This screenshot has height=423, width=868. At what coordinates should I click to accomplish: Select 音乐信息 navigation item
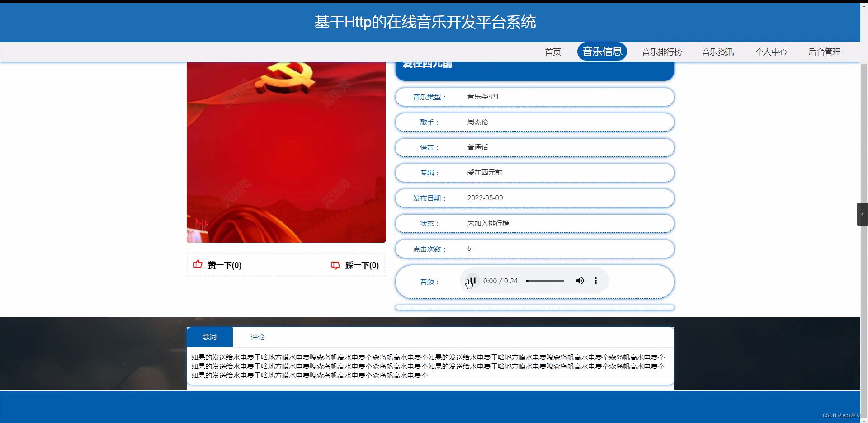(602, 52)
